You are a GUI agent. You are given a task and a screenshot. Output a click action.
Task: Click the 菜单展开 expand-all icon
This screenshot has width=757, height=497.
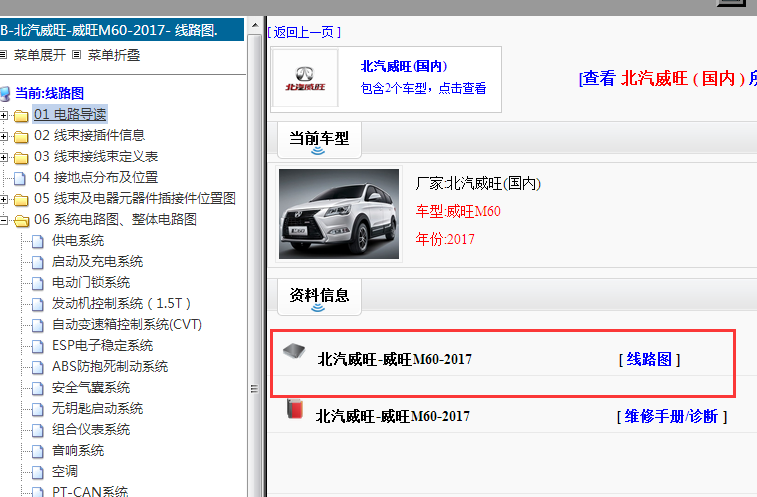point(3,55)
